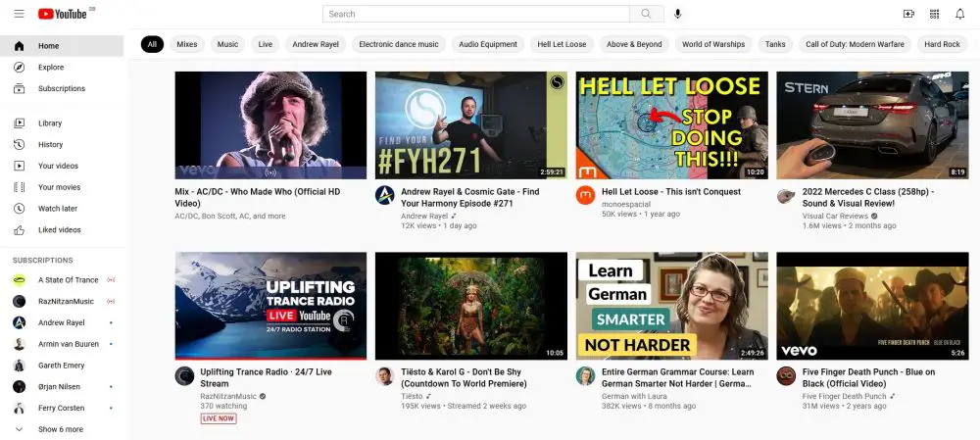The height and width of the screenshot is (440, 980).
Task: Open RazNitzanMusic subscription
Action: (62, 301)
